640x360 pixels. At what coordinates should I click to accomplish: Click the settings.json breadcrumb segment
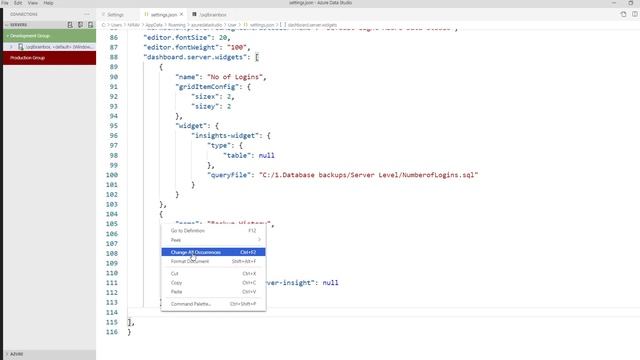click(x=262, y=25)
